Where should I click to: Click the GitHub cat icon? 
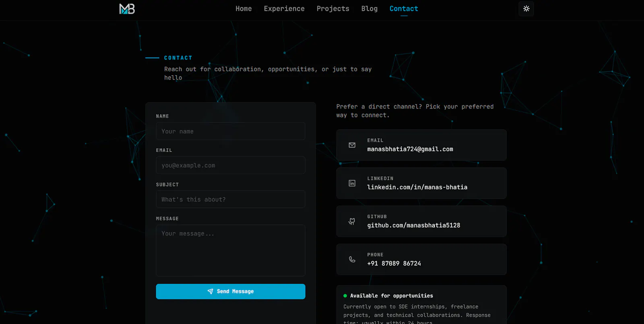pyautogui.click(x=352, y=221)
